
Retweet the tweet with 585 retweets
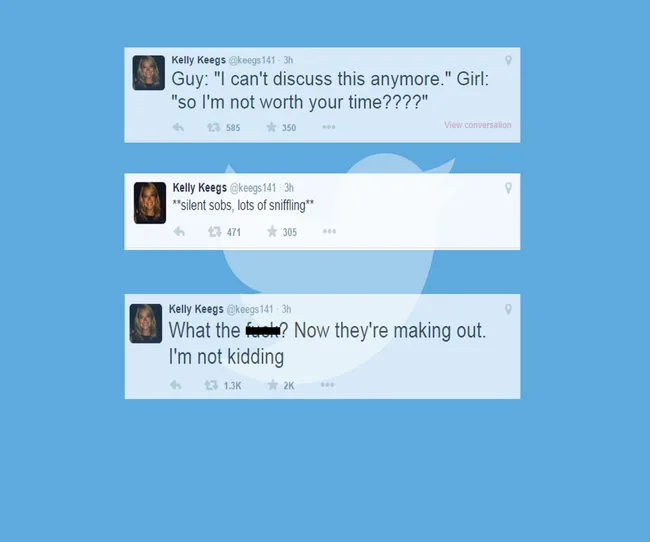pos(213,127)
